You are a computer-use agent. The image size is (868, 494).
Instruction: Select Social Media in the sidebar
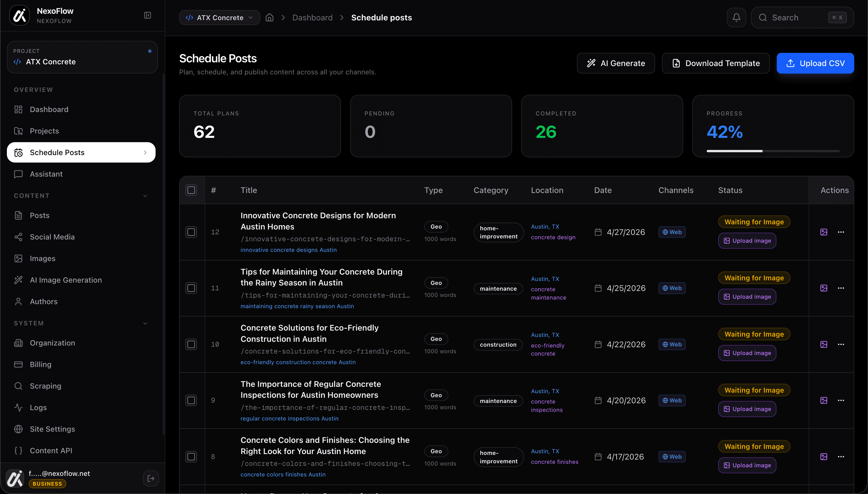pos(52,237)
